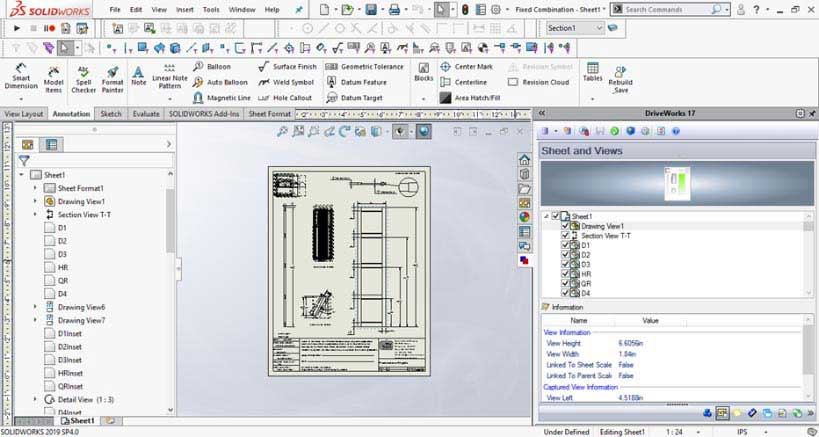
Task: Add a Balloon annotation
Action: coord(212,67)
